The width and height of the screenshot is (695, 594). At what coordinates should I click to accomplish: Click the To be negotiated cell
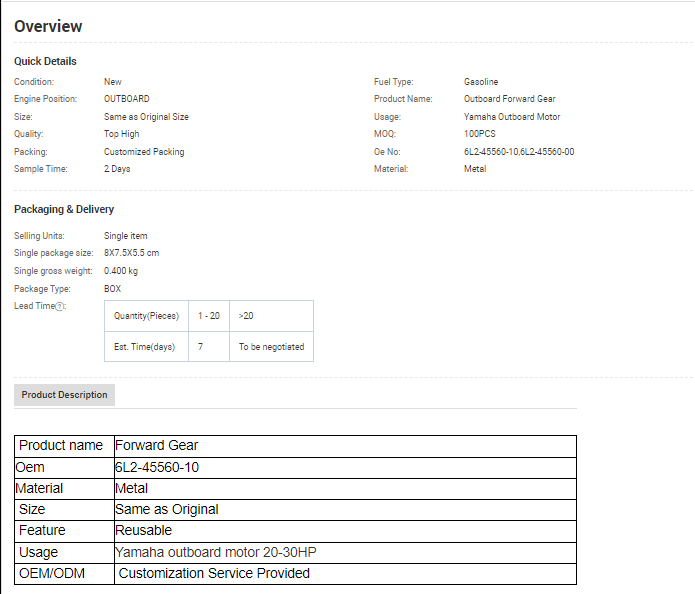pyautogui.click(x=271, y=347)
